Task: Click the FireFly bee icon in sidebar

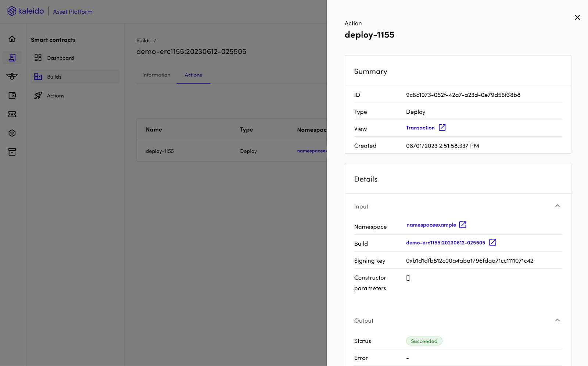Action: (x=12, y=77)
